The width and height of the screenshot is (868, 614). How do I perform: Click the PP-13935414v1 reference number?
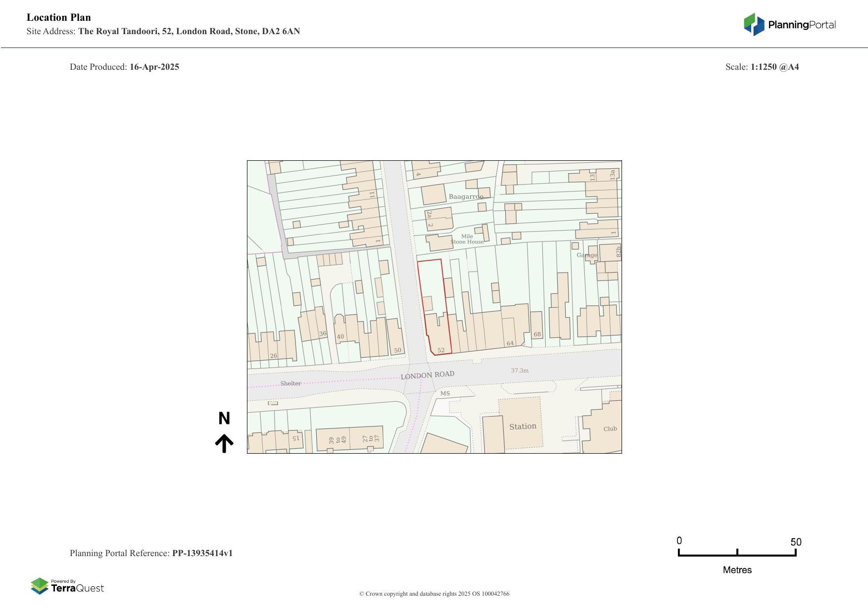(x=202, y=553)
